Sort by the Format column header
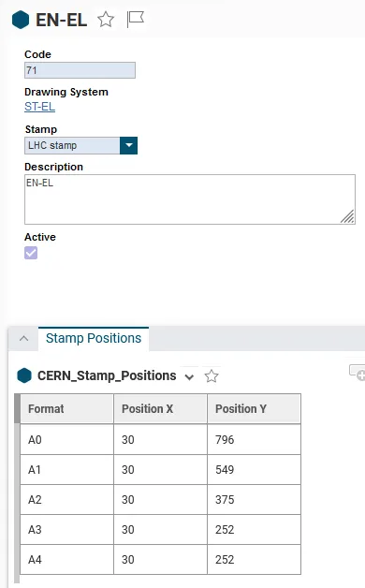Viewport: 365px width, 588px height. [66, 409]
